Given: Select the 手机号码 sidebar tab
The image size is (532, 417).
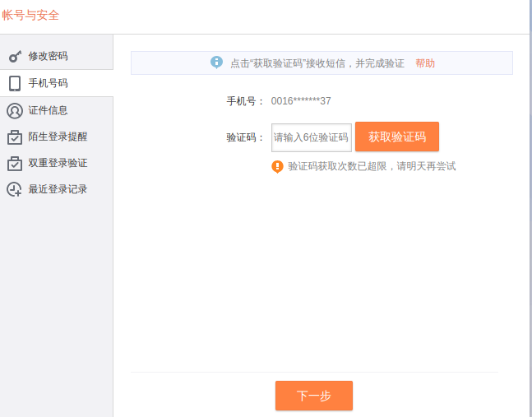Looking at the screenshot, I should tap(48, 83).
